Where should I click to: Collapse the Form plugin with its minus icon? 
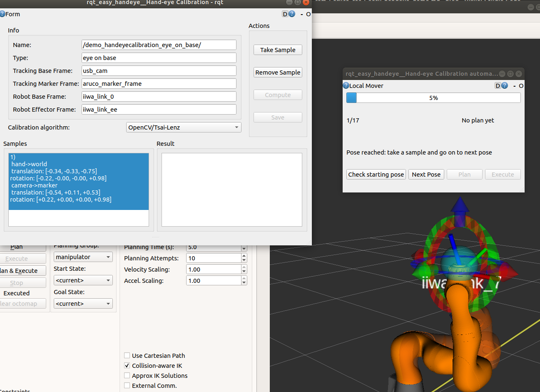301,14
